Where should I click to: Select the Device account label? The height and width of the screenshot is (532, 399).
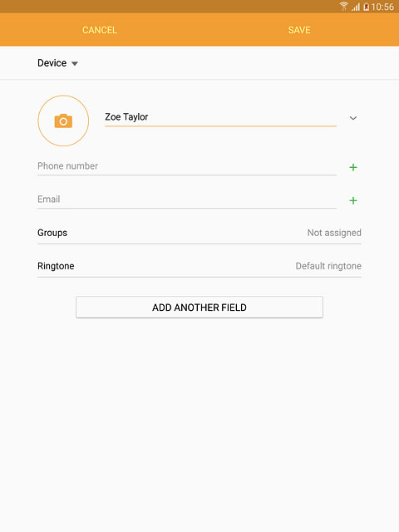click(x=52, y=63)
